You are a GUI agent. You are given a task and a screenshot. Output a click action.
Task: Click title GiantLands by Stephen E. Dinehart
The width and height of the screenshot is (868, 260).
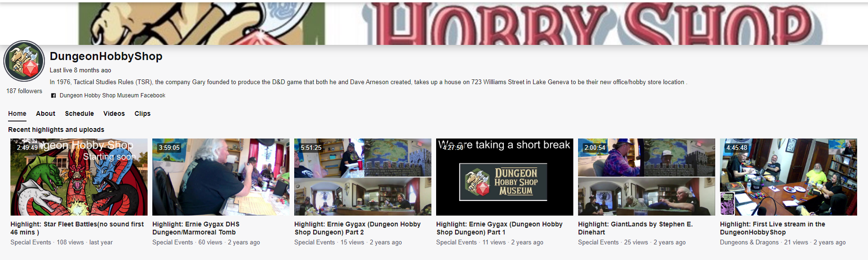(635, 228)
